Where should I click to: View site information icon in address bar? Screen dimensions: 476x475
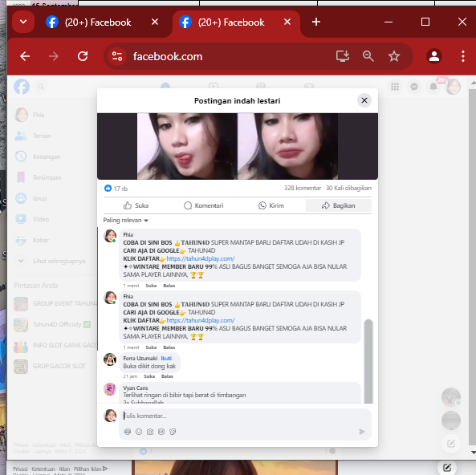click(117, 56)
